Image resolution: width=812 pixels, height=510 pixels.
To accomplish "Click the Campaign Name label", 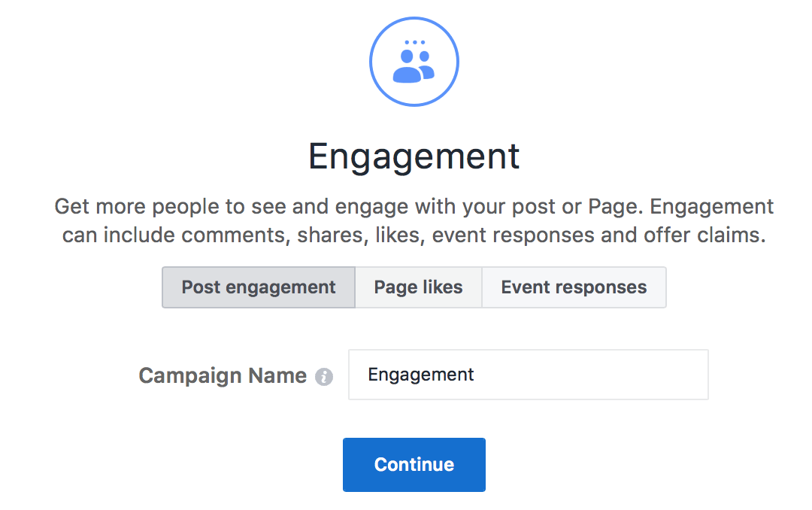I will (223, 376).
